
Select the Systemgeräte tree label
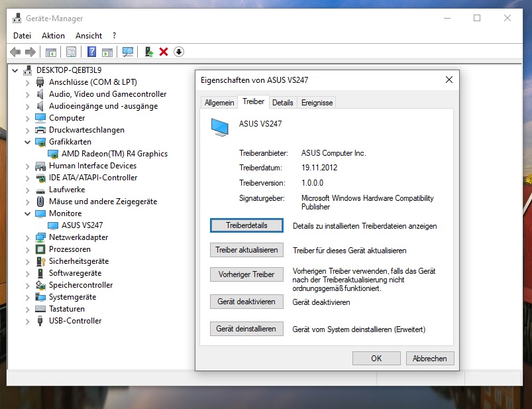point(73,297)
